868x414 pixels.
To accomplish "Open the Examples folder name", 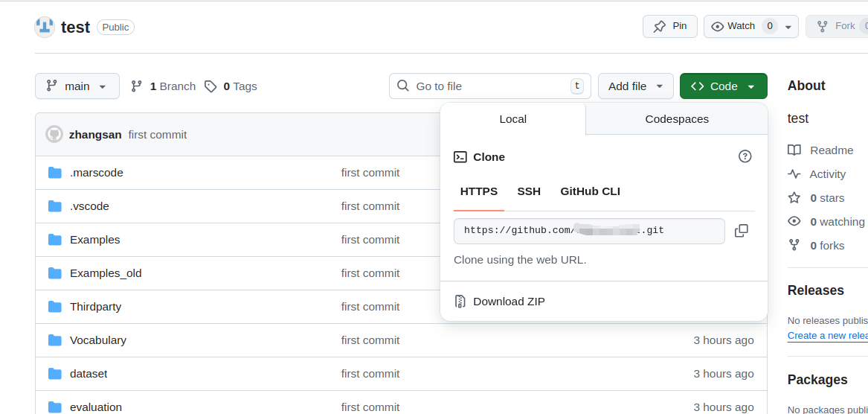I will point(94,240).
